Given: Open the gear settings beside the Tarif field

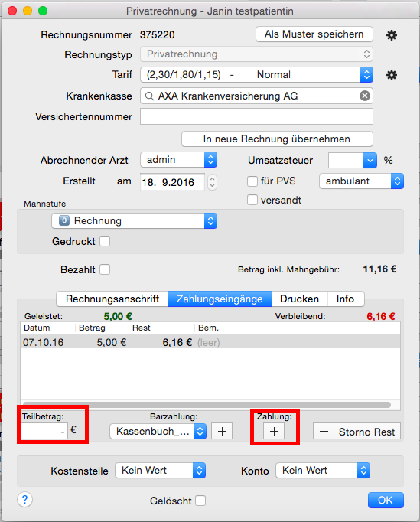Looking at the screenshot, I should tap(392, 75).
